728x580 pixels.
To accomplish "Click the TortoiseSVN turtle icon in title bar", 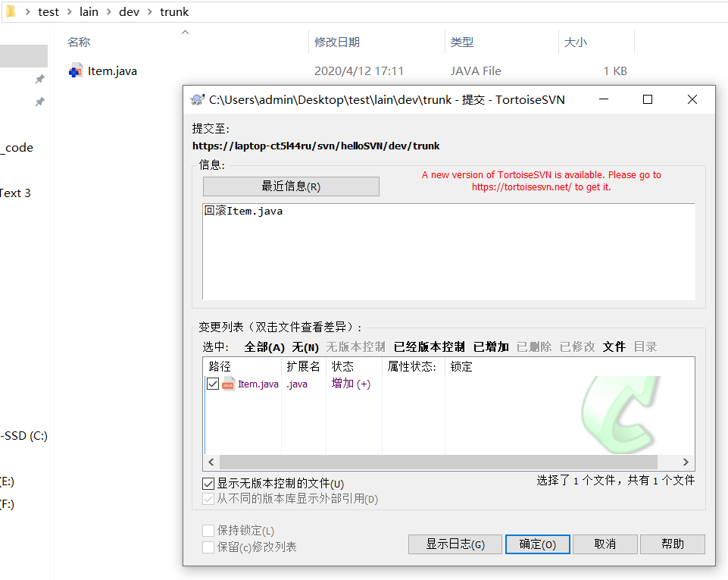I will 197,99.
